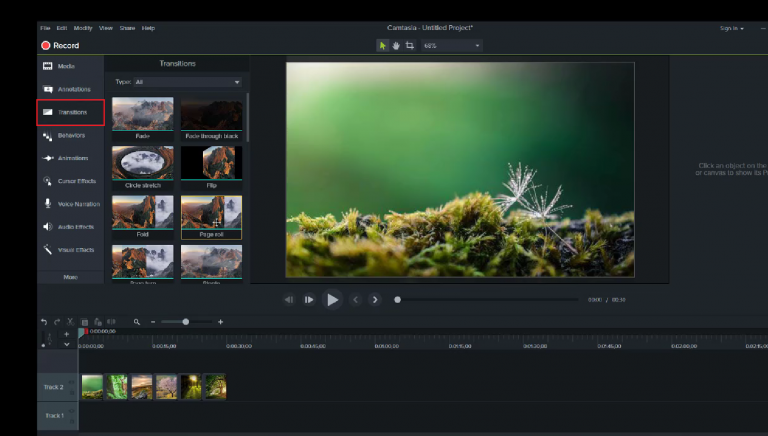Click the Cut scissors icon
Image resolution: width=768 pixels, height=436 pixels.
click(71, 322)
